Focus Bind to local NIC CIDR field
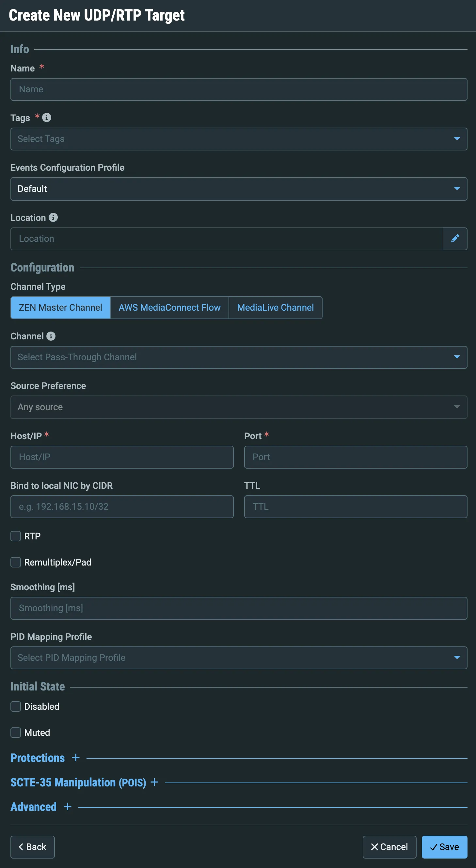Screen dimensions: 476x868 pyautogui.click(x=122, y=506)
